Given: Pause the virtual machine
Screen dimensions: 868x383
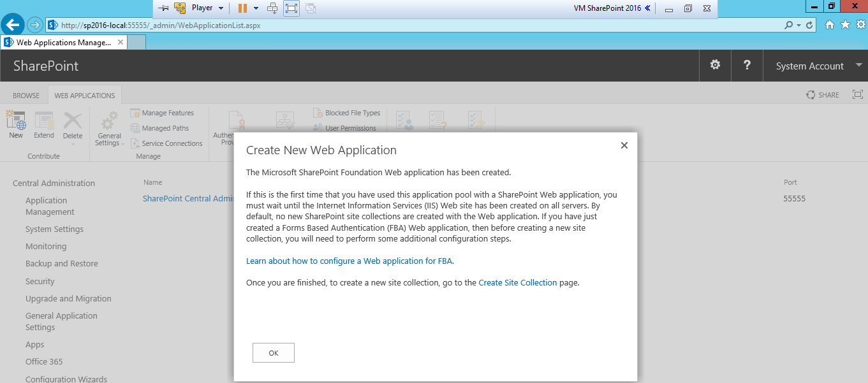Looking at the screenshot, I should pos(243,8).
